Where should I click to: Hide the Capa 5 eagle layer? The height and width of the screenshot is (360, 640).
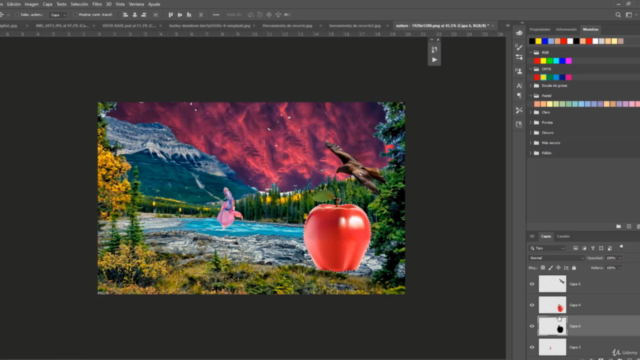532,284
